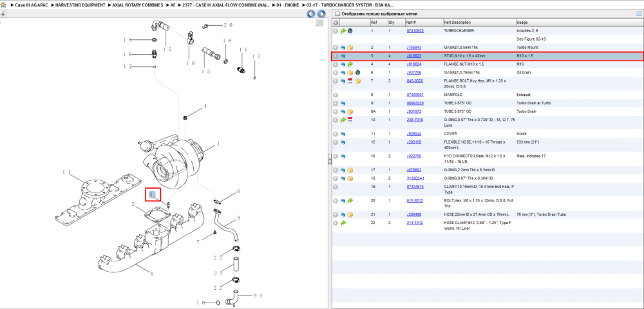Toggle the selection circle for the FLANGE NUT row
644x309 pixels.
336,64
